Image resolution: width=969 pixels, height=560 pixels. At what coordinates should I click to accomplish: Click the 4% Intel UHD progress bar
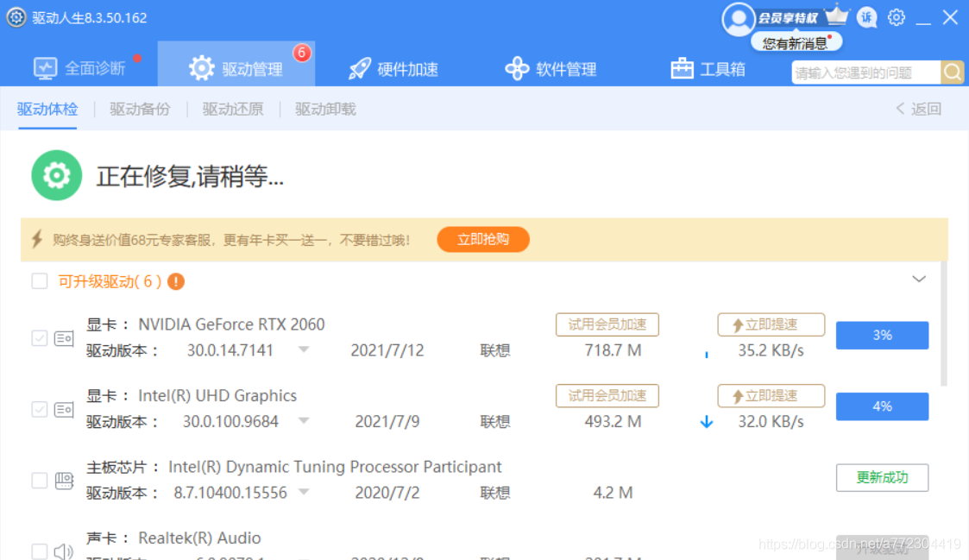[x=882, y=406]
